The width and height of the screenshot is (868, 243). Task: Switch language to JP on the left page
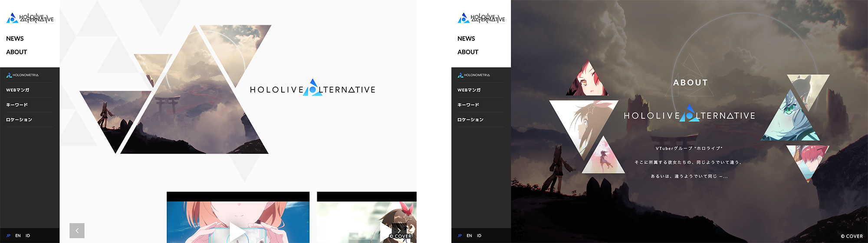(8, 236)
